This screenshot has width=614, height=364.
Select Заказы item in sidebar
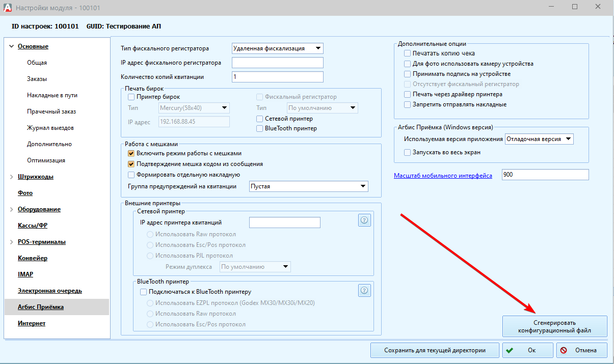tap(37, 79)
